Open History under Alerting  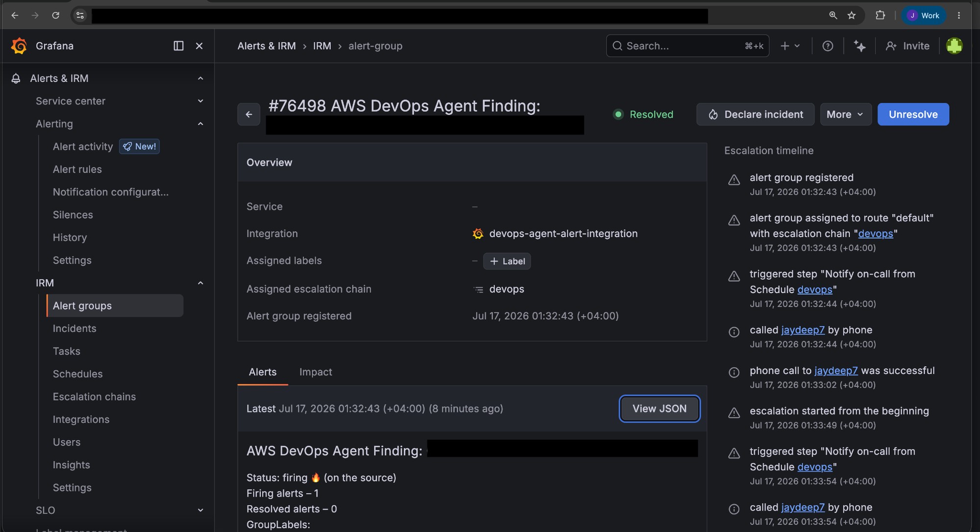(x=70, y=238)
